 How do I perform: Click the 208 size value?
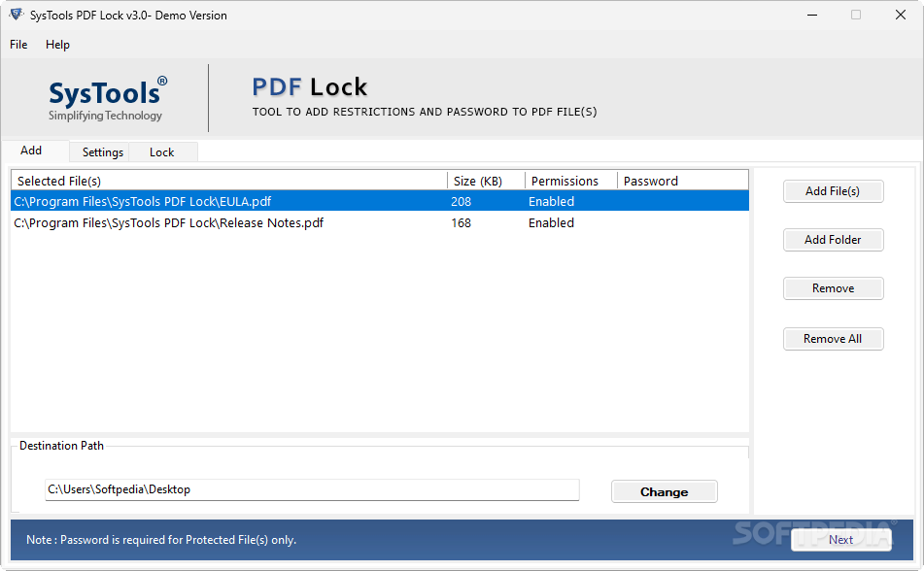[461, 202]
